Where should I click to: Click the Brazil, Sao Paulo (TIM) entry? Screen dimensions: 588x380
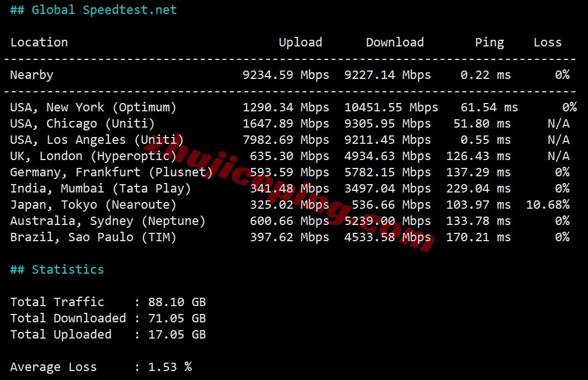tap(93, 237)
